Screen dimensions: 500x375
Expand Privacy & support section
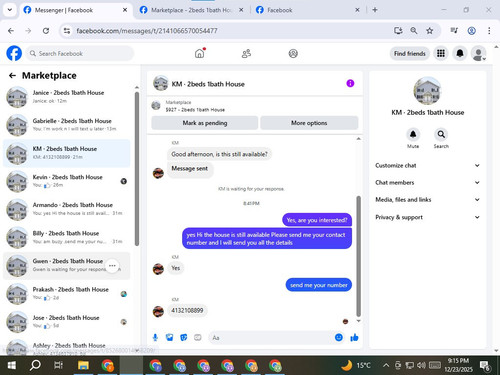click(428, 217)
